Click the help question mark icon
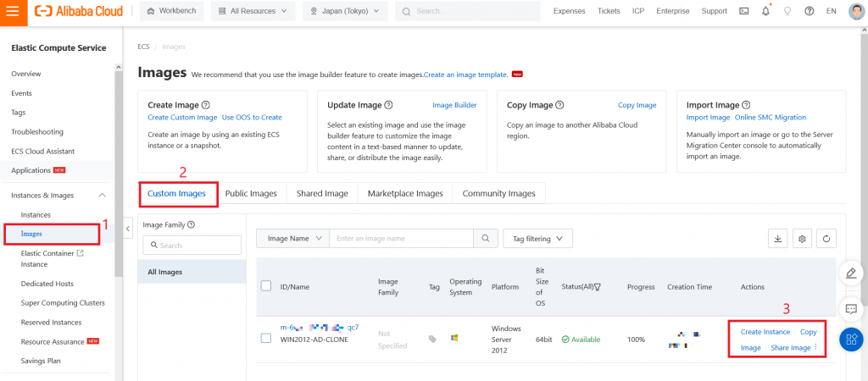 (809, 11)
